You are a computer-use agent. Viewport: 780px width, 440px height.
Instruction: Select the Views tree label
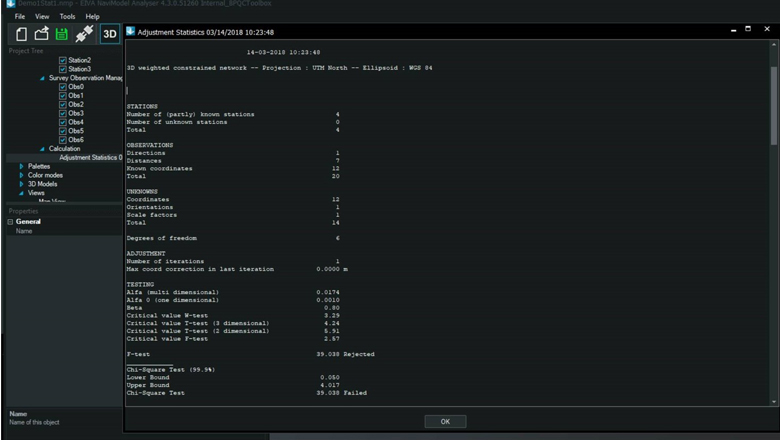pyautogui.click(x=36, y=193)
